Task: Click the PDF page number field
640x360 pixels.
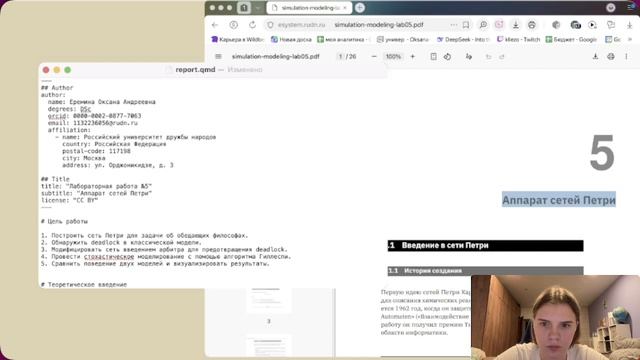Action: click(340, 57)
